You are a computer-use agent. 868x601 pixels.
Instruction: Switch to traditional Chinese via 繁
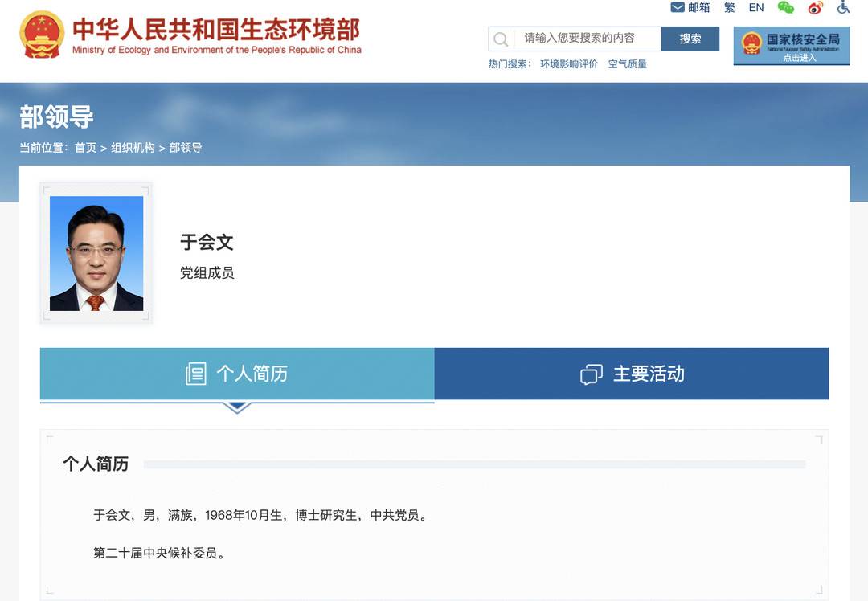point(729,8)
